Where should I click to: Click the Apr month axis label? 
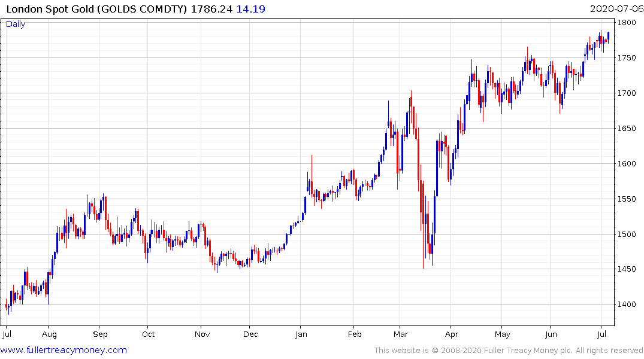click(x=452, y=334)
